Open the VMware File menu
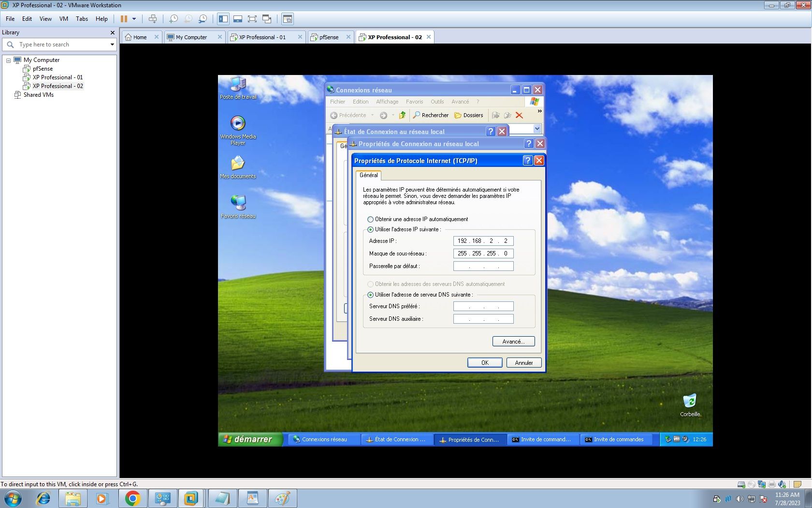The image size is (812, 508). click(x=10, y=19)
